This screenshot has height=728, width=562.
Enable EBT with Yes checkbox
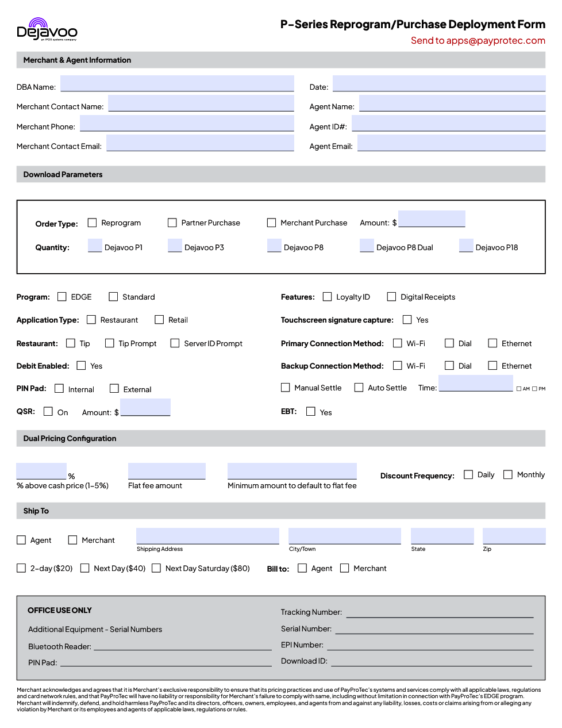(x=311, y=412)
